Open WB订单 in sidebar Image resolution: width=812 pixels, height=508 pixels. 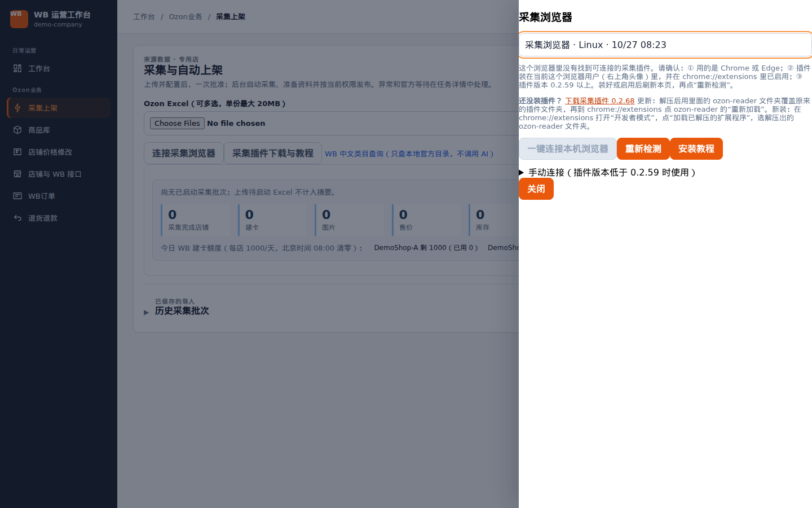[59, 196]
